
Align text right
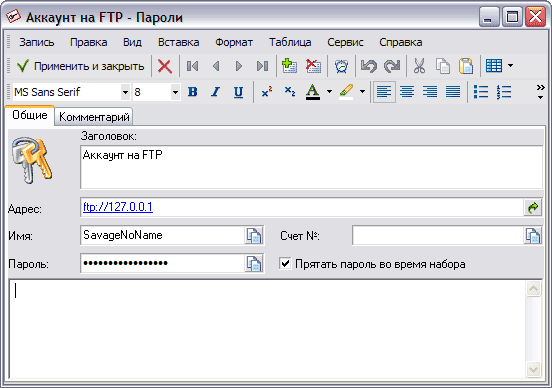click(430, 92)
